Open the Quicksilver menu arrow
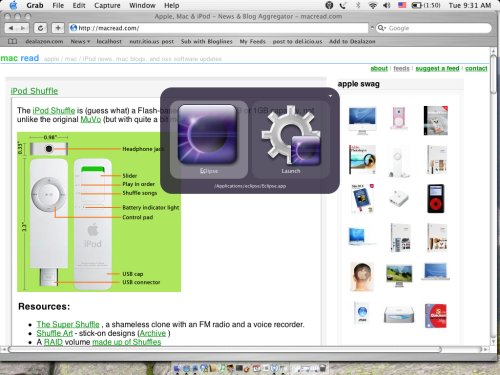Image resolution: width=500 pixels, height=375 pixels. (330, 96)
